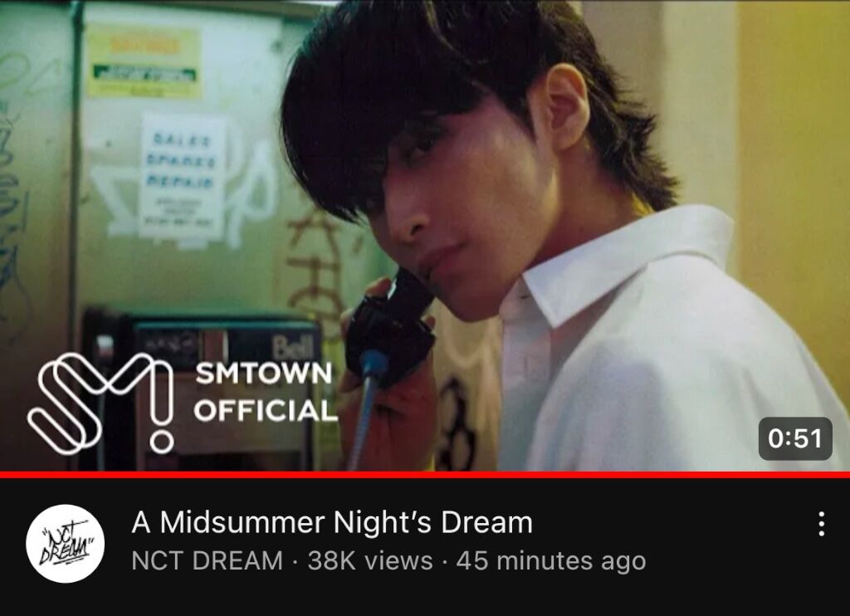Play the A Midsummer Night's Dream video thumbnail

coord(425,235)
